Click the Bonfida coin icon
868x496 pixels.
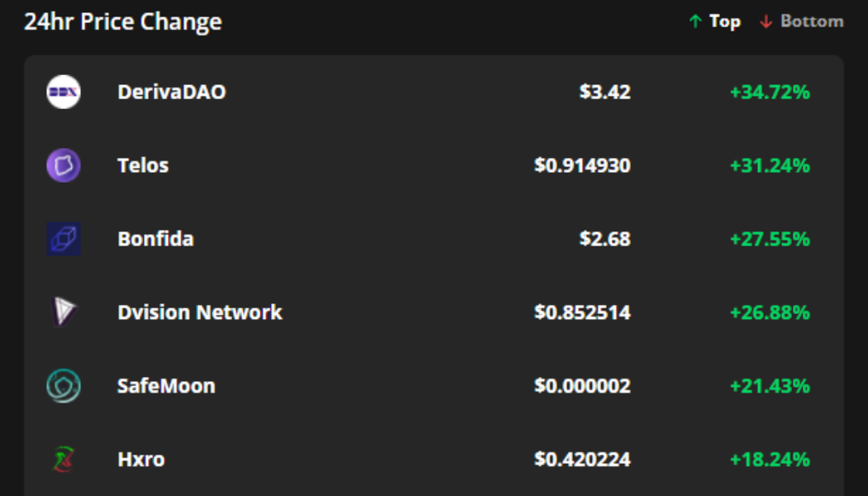pos(63,239)
